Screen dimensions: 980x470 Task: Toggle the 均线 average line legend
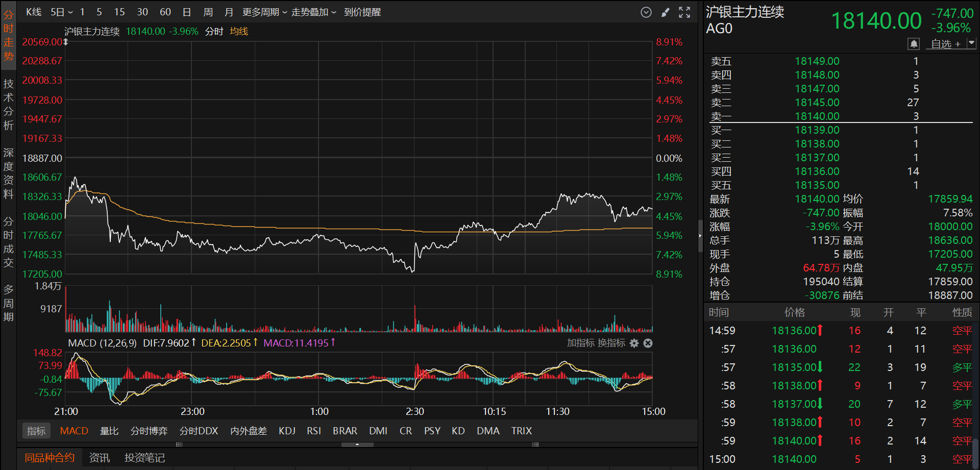click(239, 32)
